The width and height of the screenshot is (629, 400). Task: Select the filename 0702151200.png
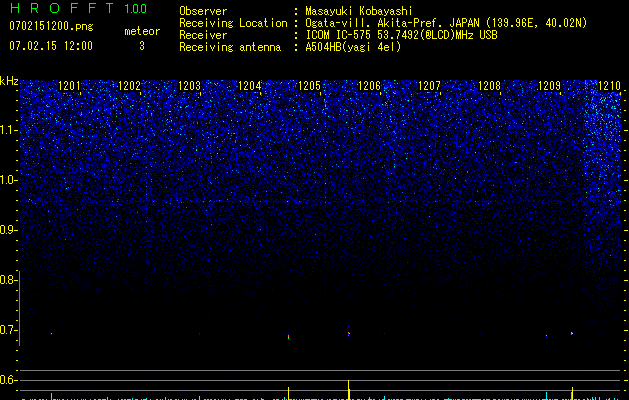(x=51, y=26)
